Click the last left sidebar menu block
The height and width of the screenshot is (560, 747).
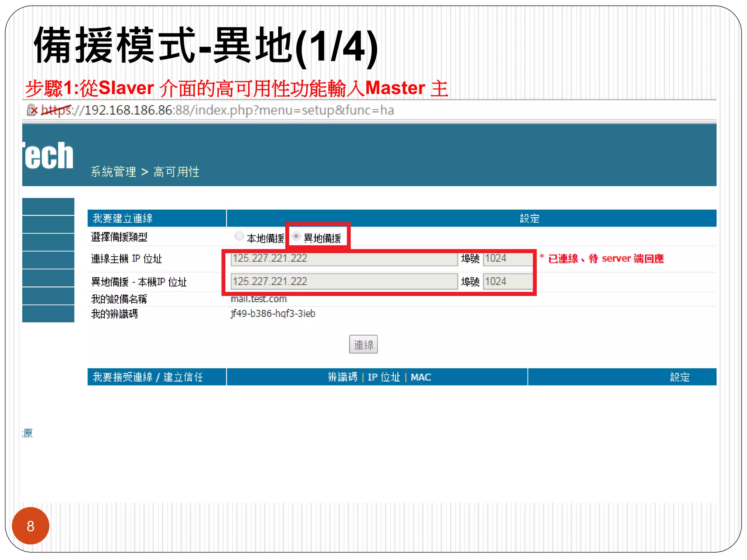point(48,314)
